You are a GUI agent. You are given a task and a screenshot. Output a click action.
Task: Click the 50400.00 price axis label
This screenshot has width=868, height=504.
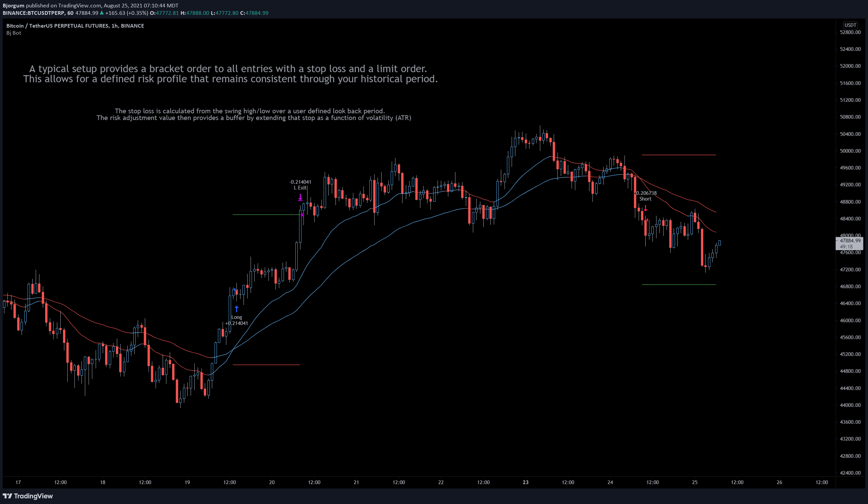click(850, 134)
